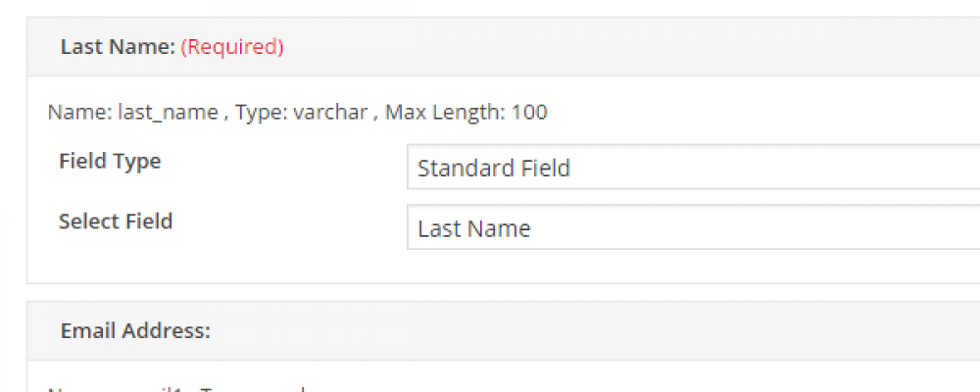Click the 'Name: last_name' info text
Image resolution: width=980 pixels, height=392 pixels.
click(x=132, y=112)
